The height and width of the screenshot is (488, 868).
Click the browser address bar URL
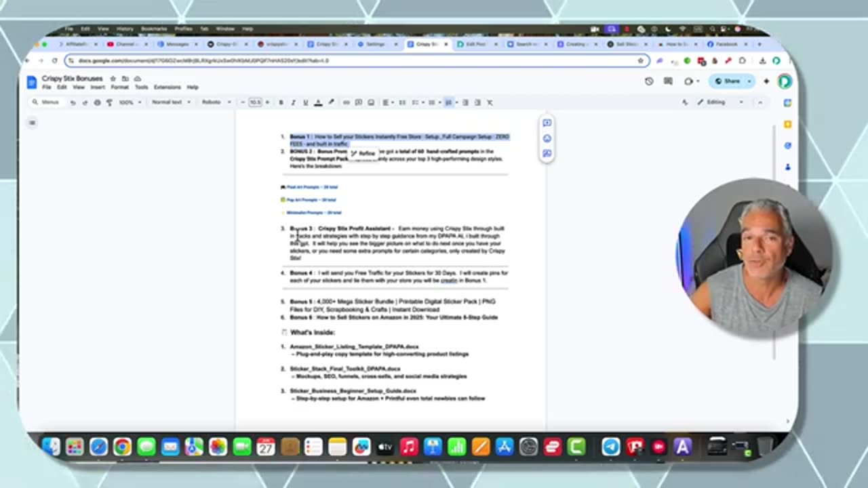(203, 60)
